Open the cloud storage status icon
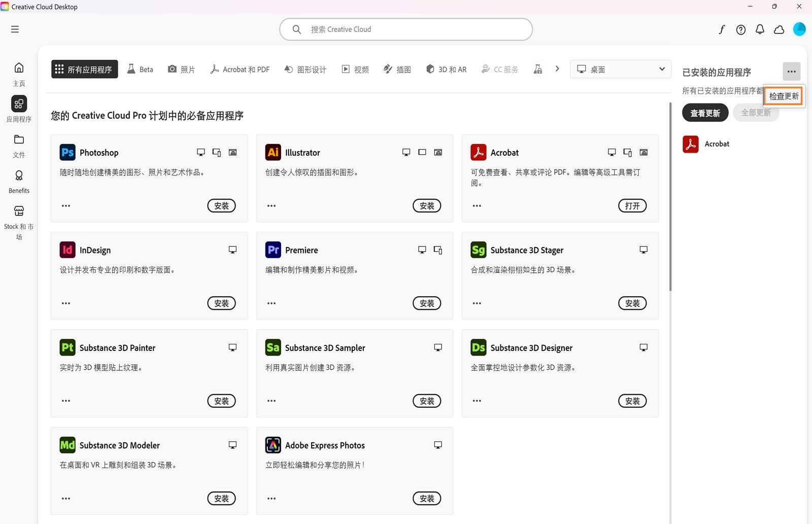Screen dimensions: 812x524 779,29
